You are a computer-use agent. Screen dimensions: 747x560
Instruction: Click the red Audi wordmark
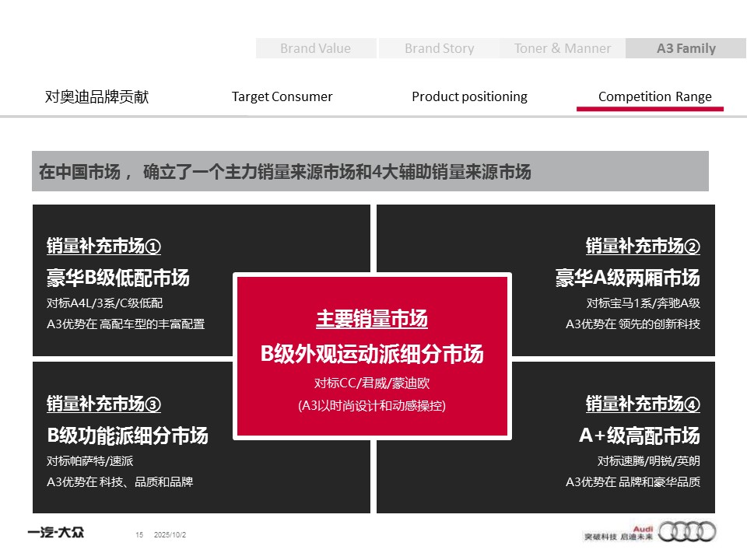(x=643, y=527)
